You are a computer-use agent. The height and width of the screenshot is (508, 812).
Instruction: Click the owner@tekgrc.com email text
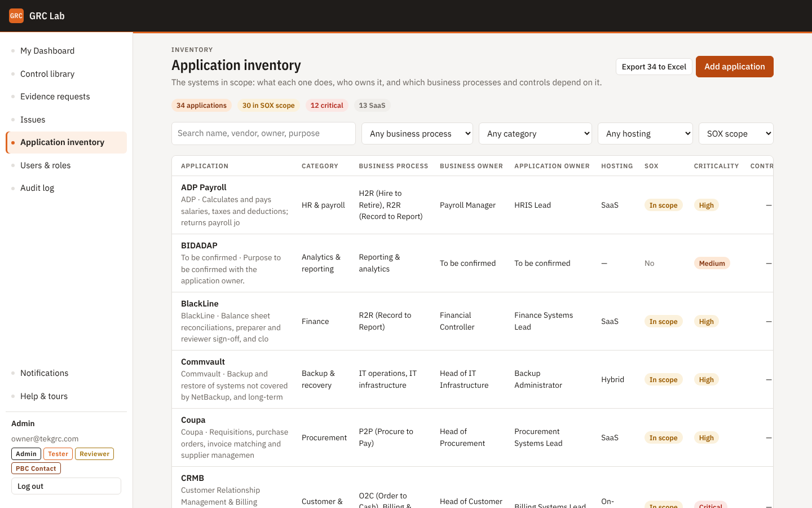pos(45,439)
